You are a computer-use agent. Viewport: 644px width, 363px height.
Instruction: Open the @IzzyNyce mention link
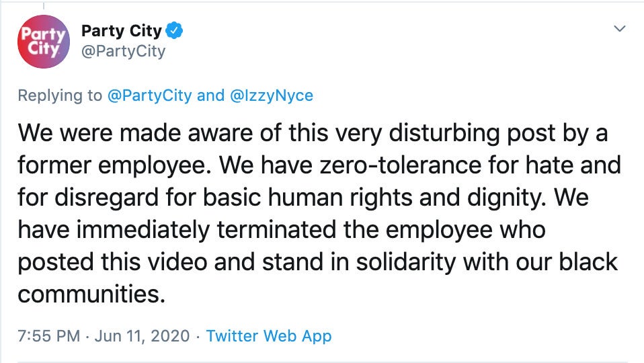click(x=272, y=95)
